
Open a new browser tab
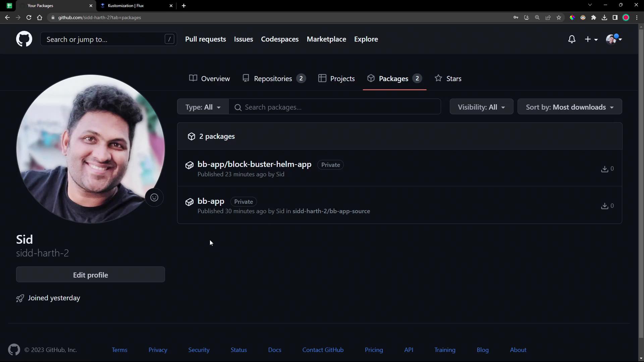pyautogui.click(x=184, y=6)
